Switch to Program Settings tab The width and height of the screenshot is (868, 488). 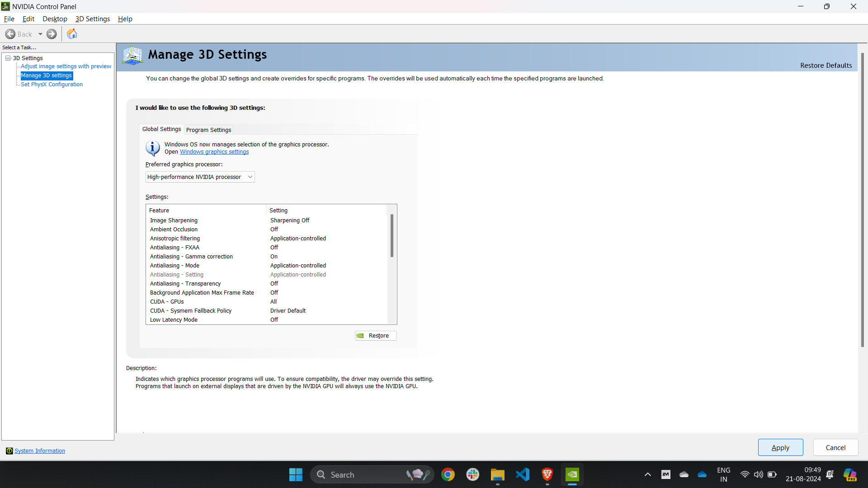click(209, 130)
